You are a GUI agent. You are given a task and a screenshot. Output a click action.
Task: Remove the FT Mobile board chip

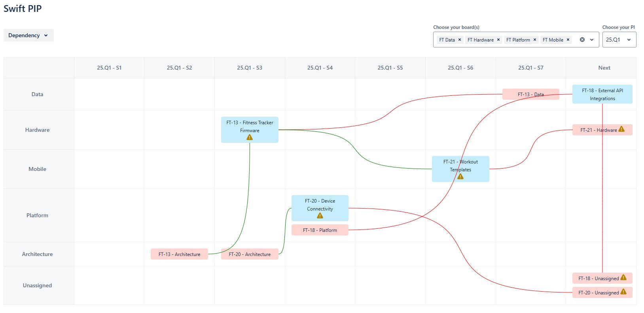[568, 40]
